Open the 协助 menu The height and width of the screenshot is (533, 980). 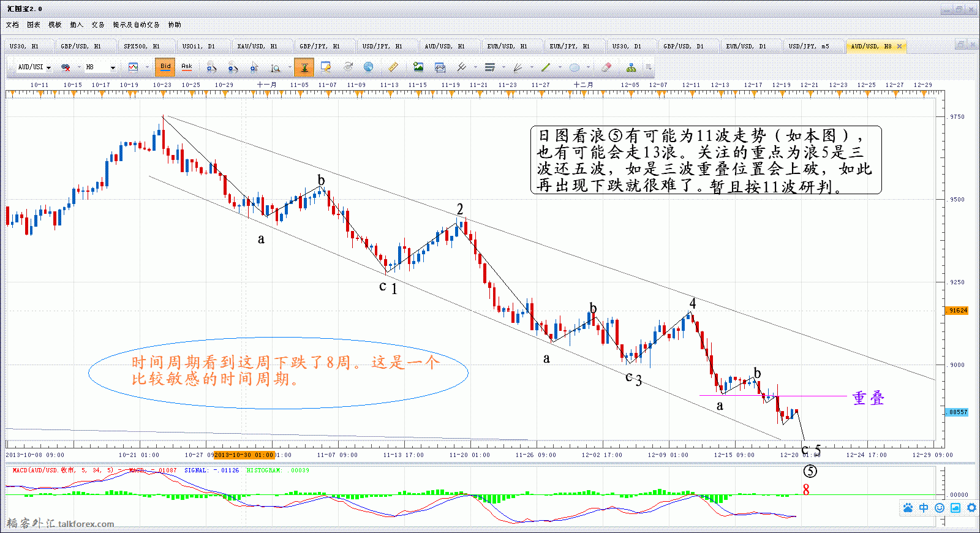[x=175, y=25]
